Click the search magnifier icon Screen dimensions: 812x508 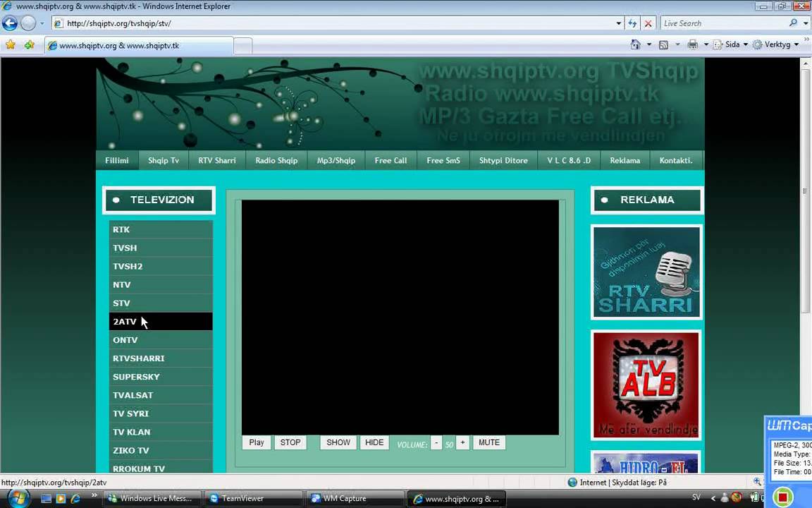click(794, 23)
